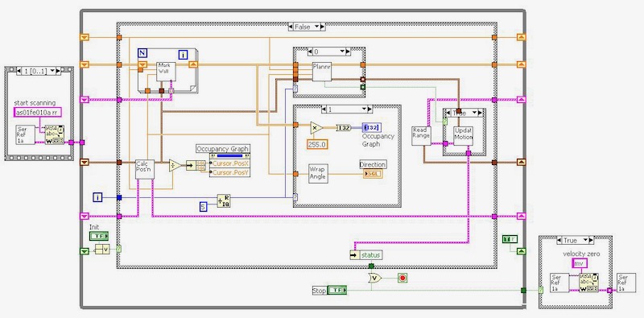Go to next case of False structure

[324, 27]
